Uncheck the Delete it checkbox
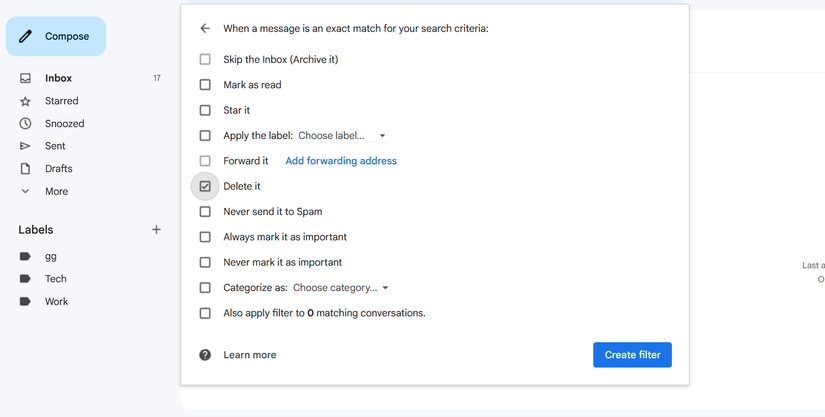This screenshot has height=417, width=825. (x=205, y=186)
